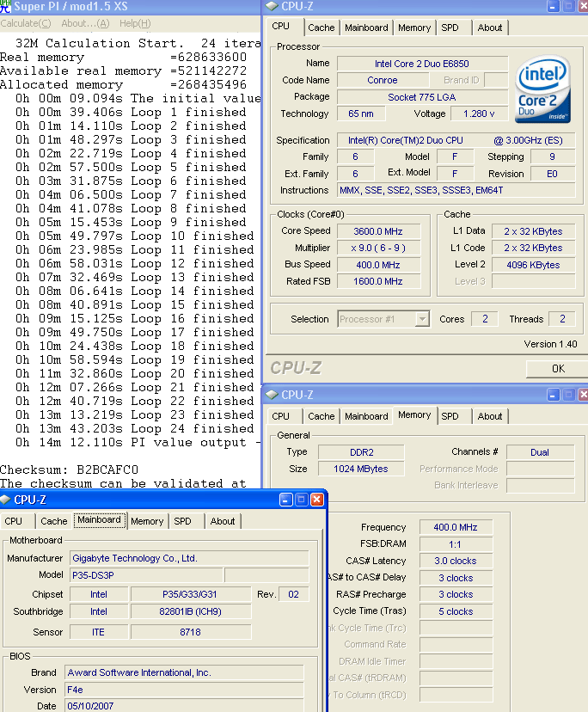The width and height of the screenshot is (588, 712).
Task: Open the About menu in Super PI
Action: tap(85, 23)
